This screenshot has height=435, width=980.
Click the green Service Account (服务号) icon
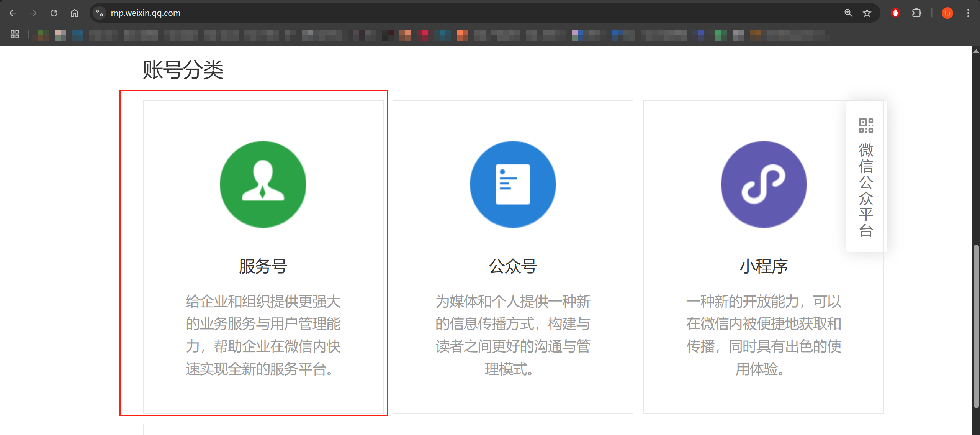[263, 184]
